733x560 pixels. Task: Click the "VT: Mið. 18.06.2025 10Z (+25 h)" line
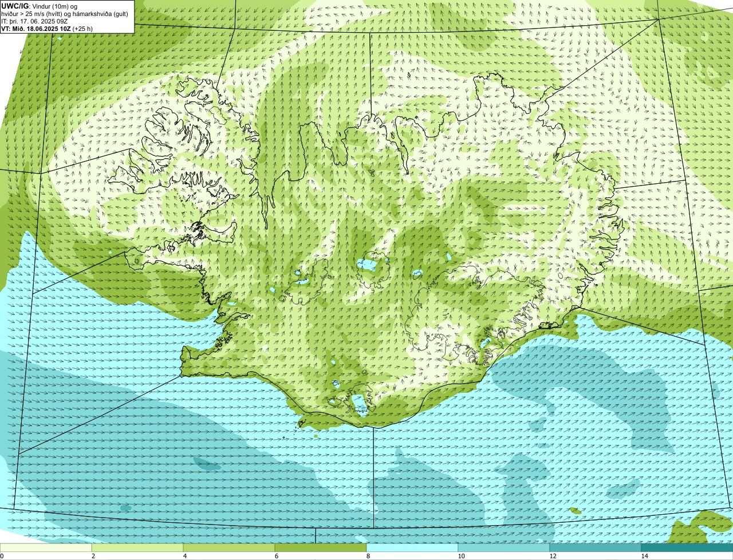[x=47, y=28]
